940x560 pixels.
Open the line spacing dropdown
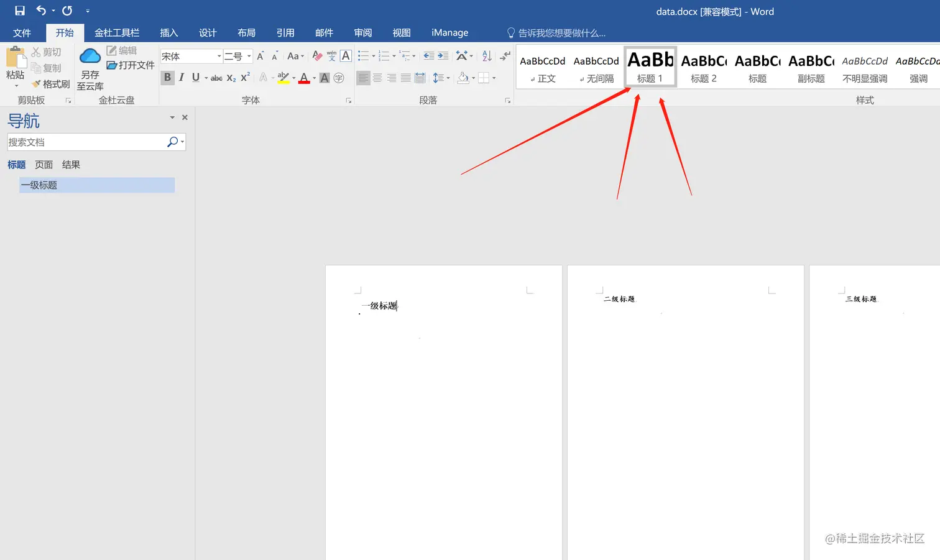tap(441, 78)
